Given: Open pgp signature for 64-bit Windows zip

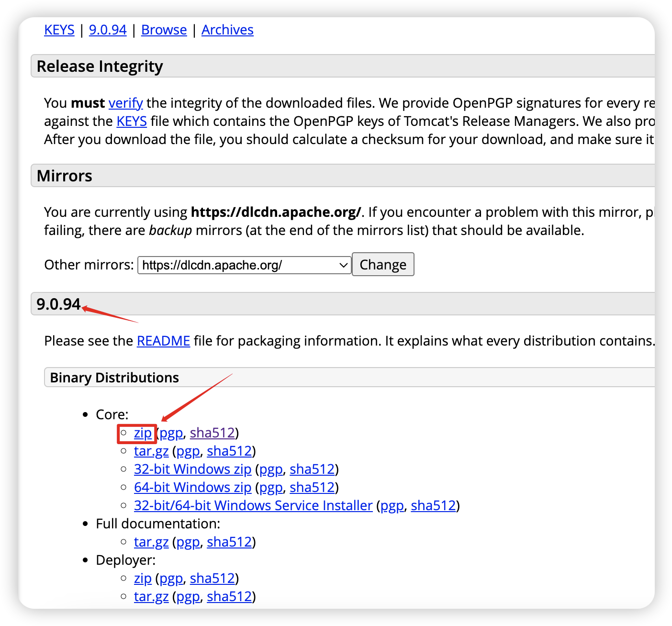Looking at the screenshot, I should [x=271, y=487].
